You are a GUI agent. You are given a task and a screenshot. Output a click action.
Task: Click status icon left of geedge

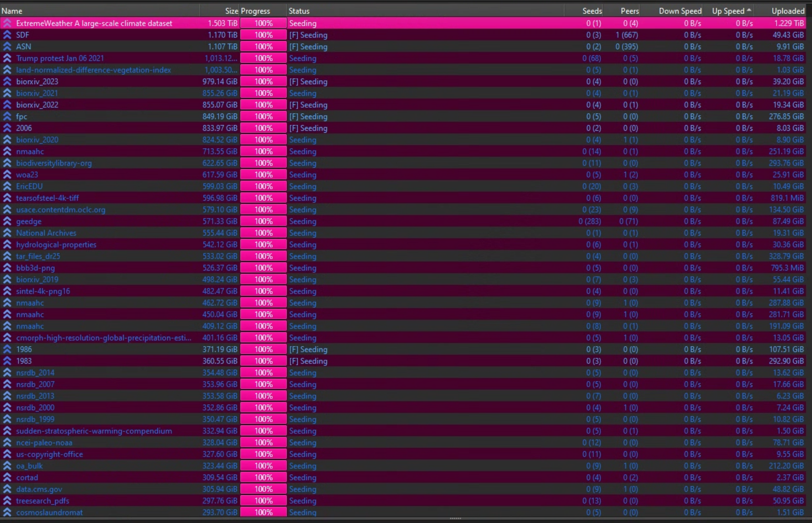pyautogui.click(x=7, y=221)
